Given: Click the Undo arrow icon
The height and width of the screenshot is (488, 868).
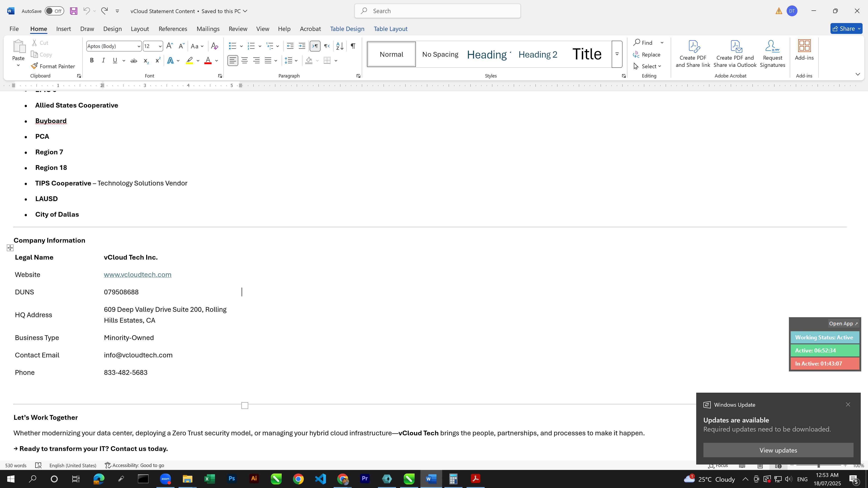Looking at the screenshot, I should [86, 11].
